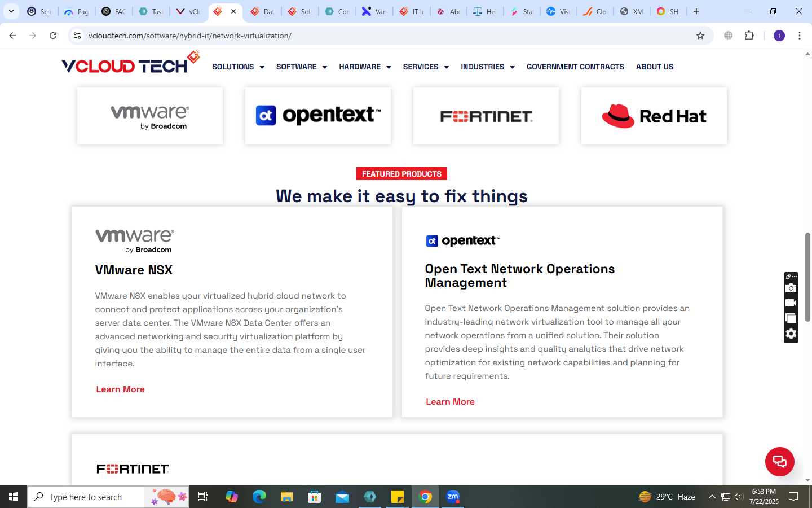Open the red live chat bubble
Image resolution: width=812 pixels, height=508 pixels.
tap(779, 461)
